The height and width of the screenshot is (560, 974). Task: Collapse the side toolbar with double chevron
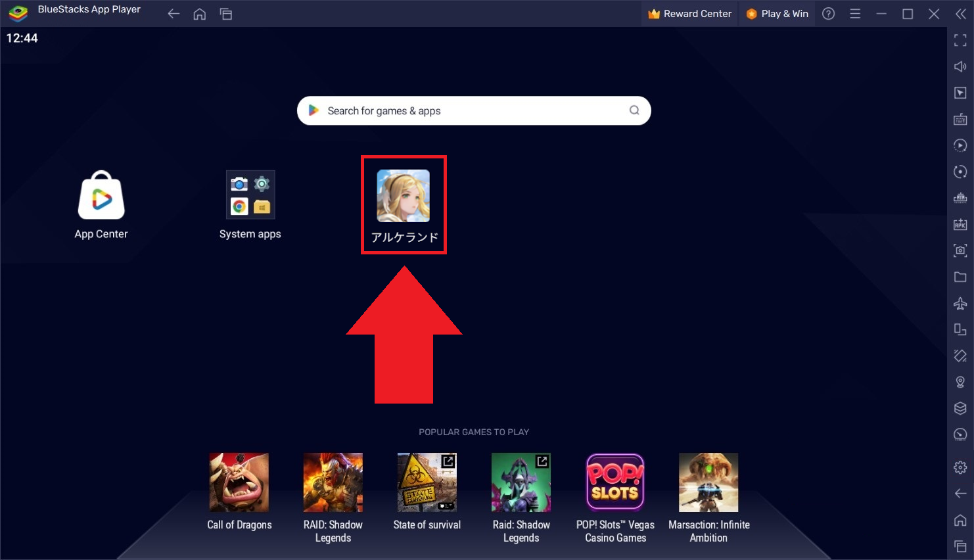point(960,14)
